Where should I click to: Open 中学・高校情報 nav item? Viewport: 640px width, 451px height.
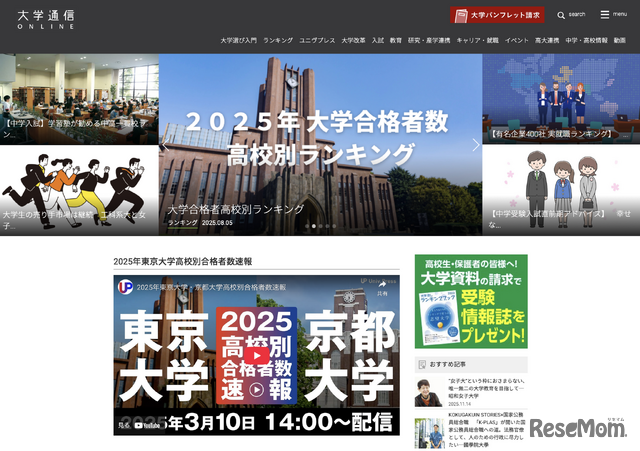[x=587, y=40]
